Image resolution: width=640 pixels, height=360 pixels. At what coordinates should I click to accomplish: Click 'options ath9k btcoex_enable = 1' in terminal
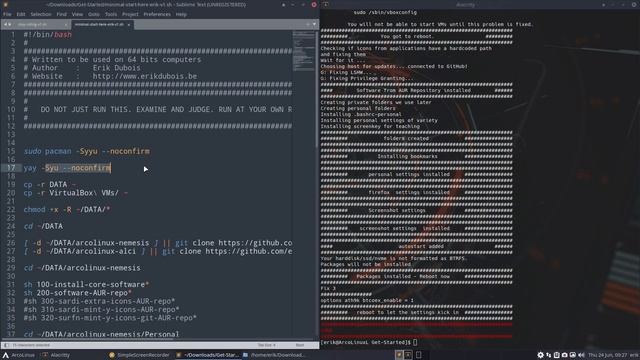click(x=367, y=300)
